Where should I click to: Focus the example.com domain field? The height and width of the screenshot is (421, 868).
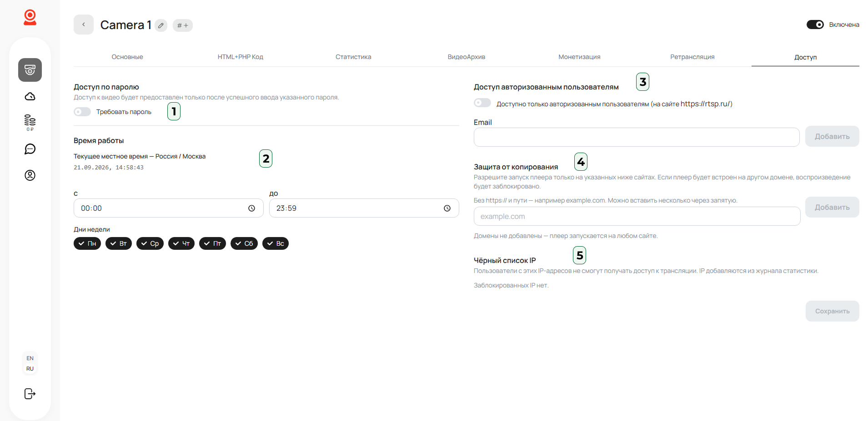click(x=637, y=216)
